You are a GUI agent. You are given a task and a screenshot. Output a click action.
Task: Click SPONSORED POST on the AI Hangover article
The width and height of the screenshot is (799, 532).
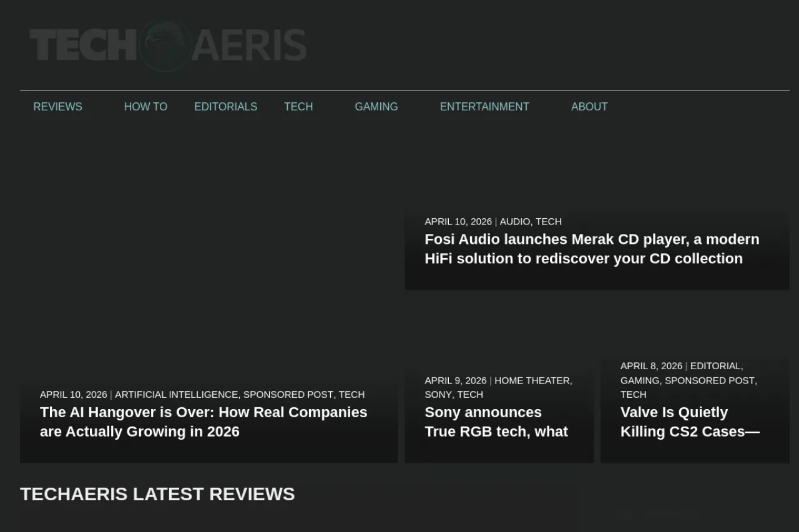pos(288,394)
